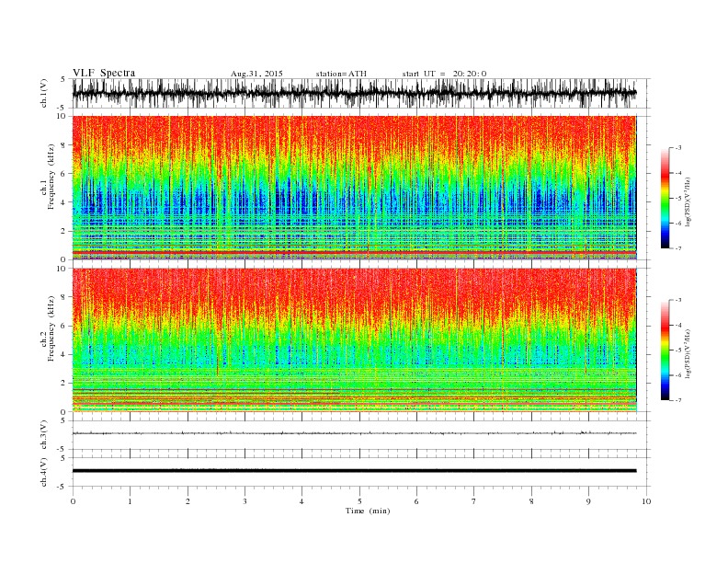Click the "7" tick on the Time axis
728x563 pixels.
(x=474, y=501)
